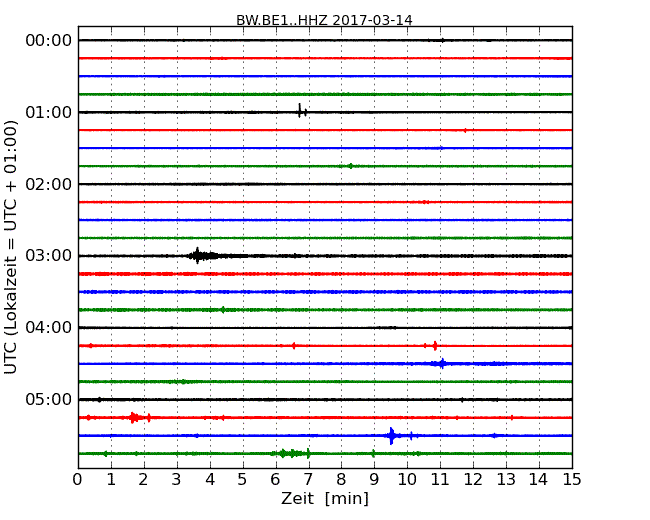Click x-axis tick label 1
This screenshot has width=650, height=520.
111,480
